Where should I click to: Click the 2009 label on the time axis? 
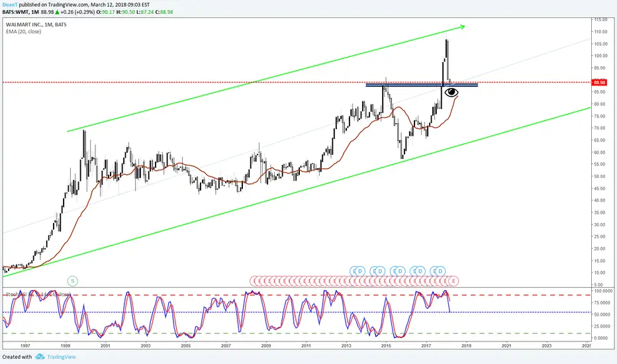pos(266,346)
